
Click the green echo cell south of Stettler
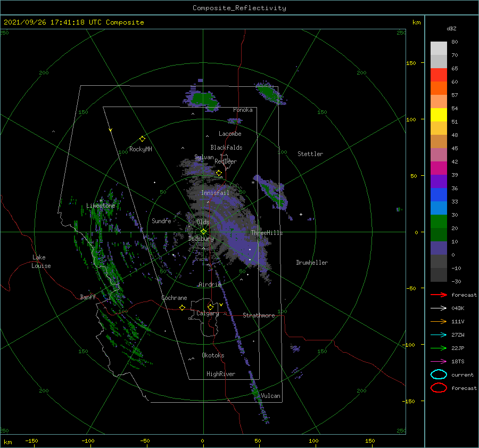coord(272,193)
